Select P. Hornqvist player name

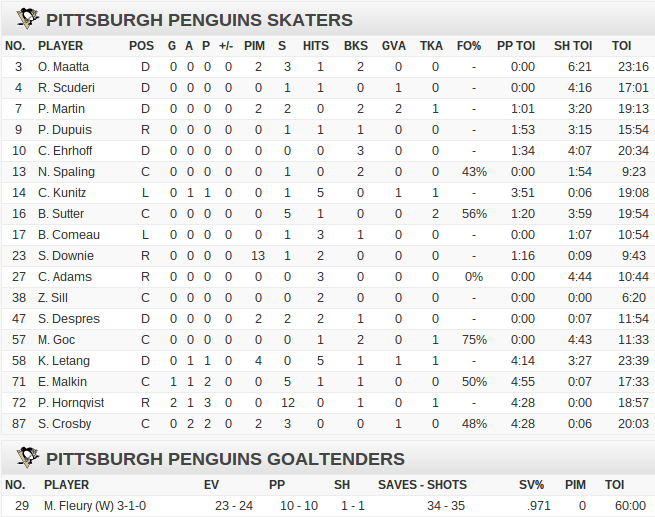pos(71,403)
